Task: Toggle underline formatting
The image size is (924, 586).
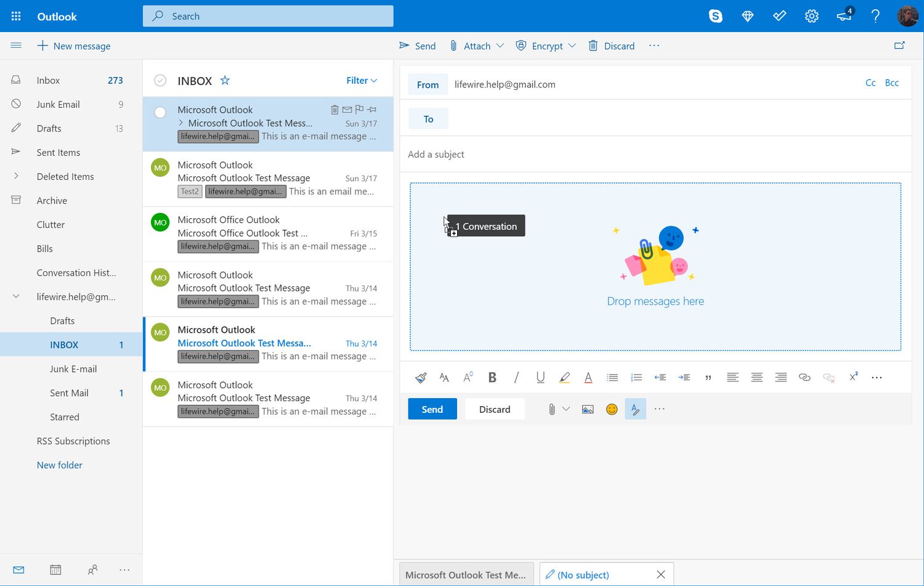Action: coord(540,377)
